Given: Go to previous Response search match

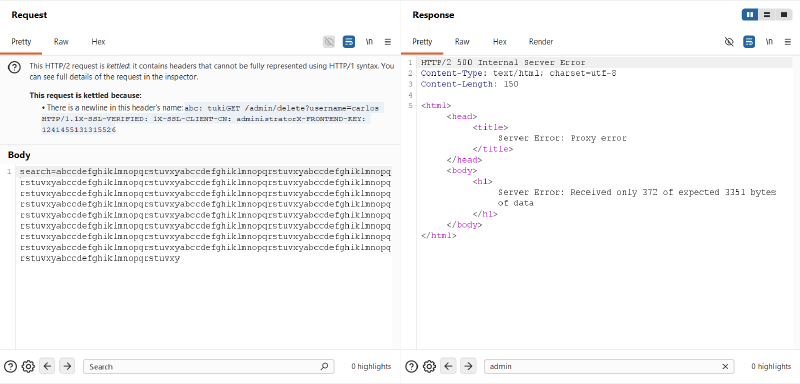Looking at the screenshot, I should click(448, 366).
